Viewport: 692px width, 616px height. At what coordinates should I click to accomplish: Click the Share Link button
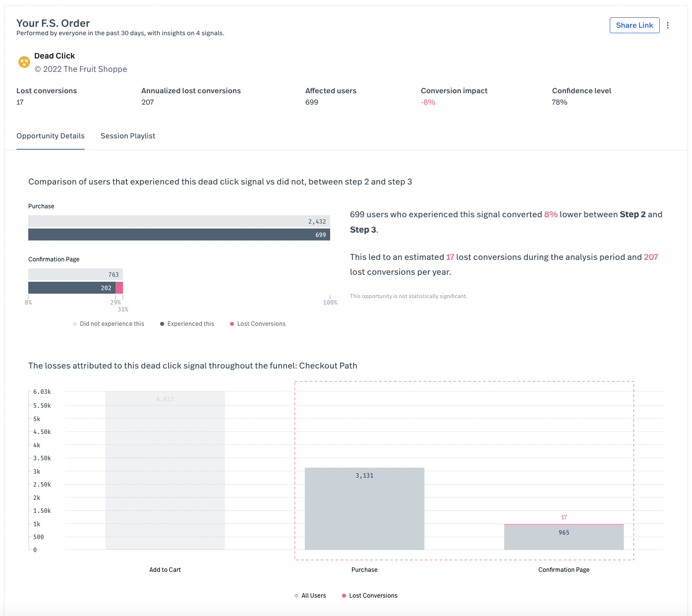634,25
